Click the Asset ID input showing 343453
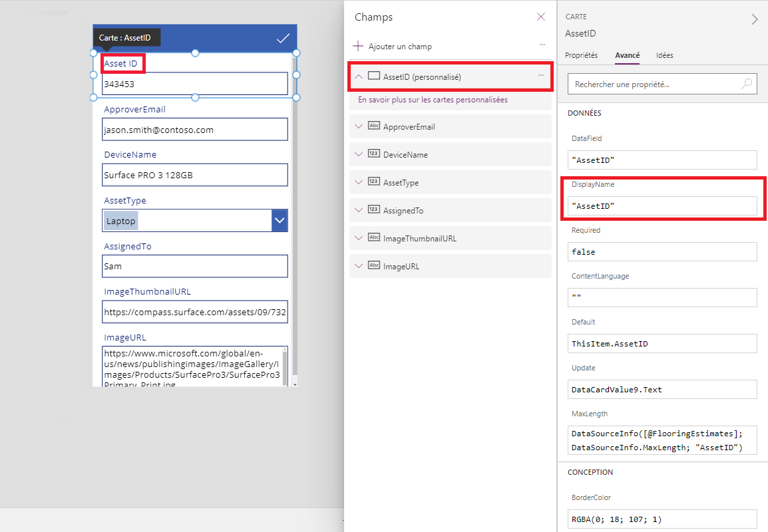 tap(195, 84)
